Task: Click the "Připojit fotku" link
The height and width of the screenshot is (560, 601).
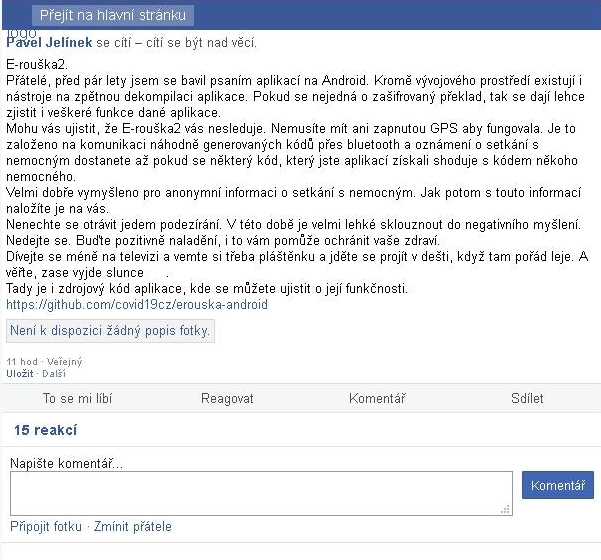Action: click(46, 526)
